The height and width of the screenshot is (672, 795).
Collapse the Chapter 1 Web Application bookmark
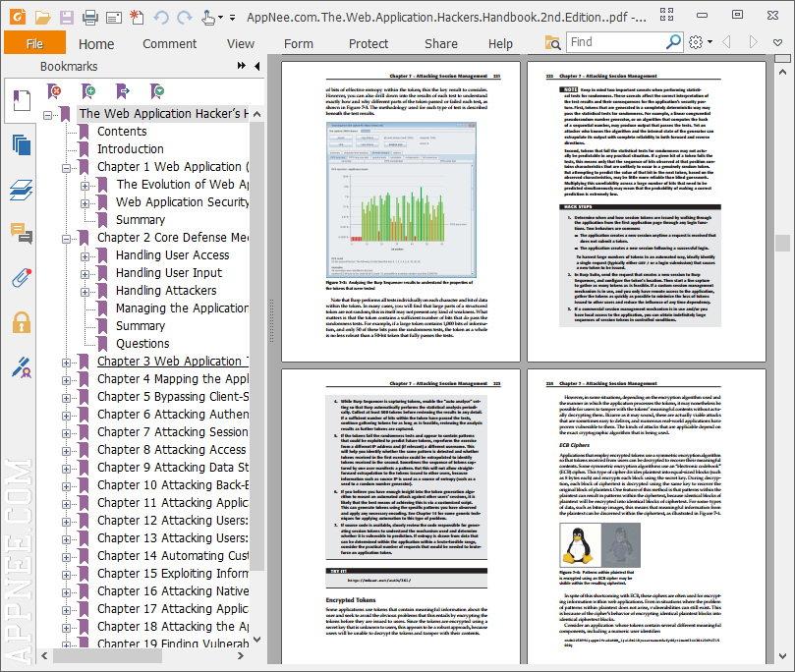click(67, 168)
